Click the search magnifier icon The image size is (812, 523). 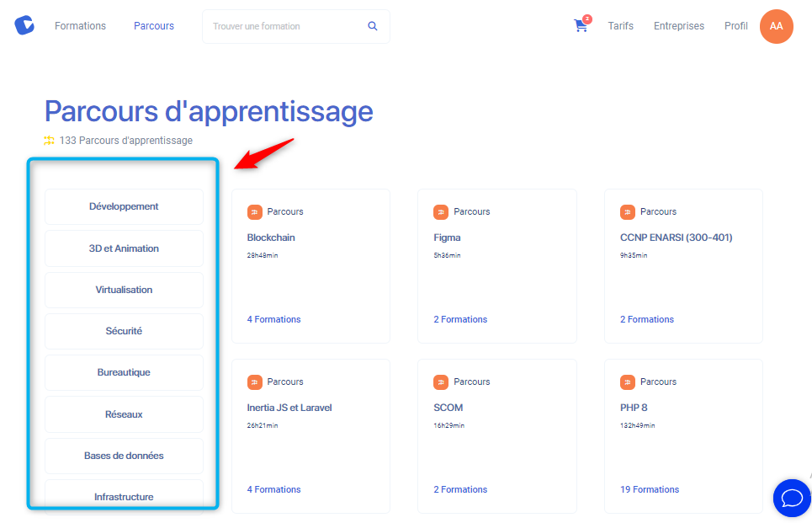pos(372,26)
